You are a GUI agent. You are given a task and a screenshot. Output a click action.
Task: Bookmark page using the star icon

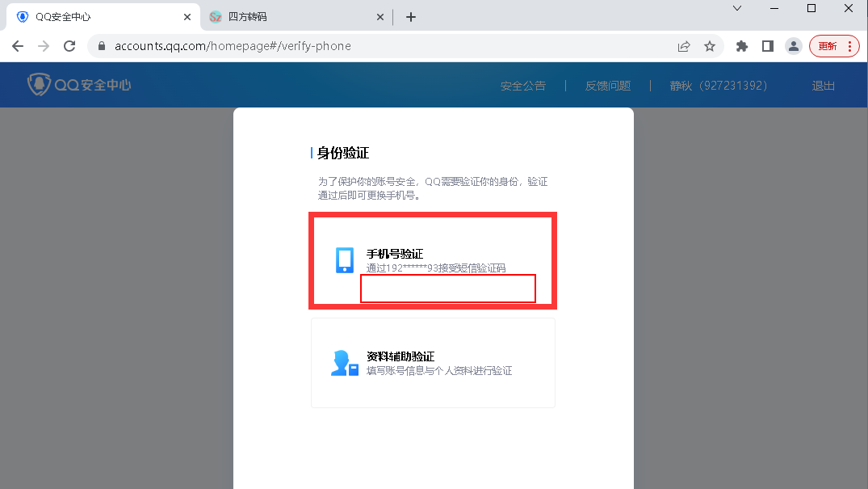pyautogui.click(x=710, y=46)
